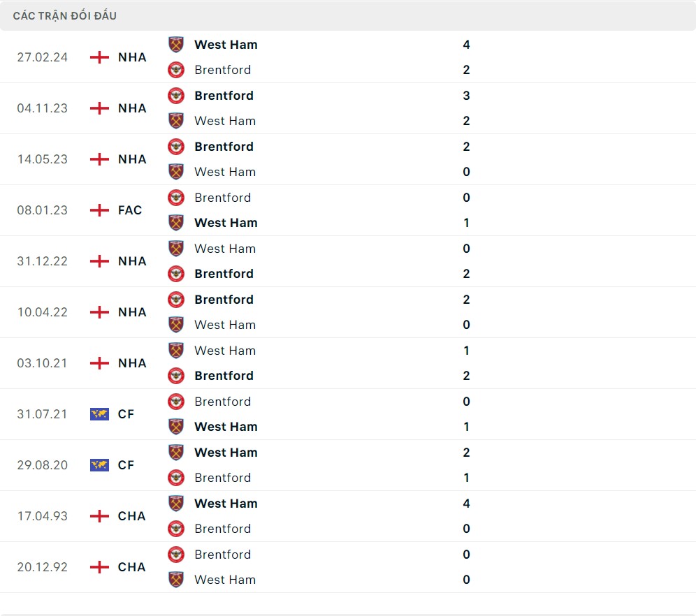Select the FAC competition label

point(130,210)
